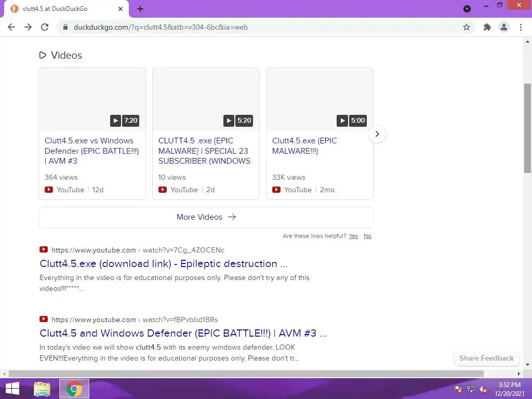The height and width of the screenshot is (399, 532).
Task: Click the horizontal scrollbar right arrow
Action: click(x=519, y=374)
